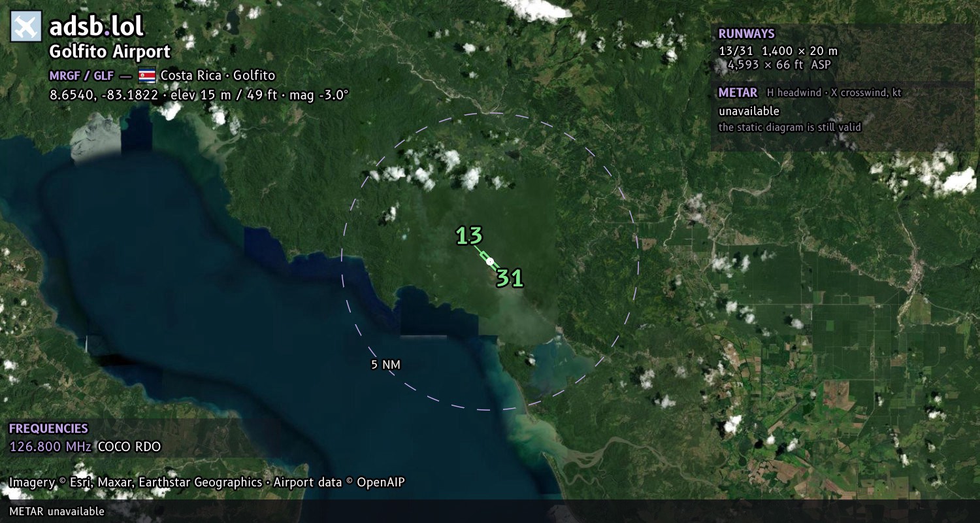Select the runway 13 label
Viewport: 980px width, 523px height.
pos(469,235)
